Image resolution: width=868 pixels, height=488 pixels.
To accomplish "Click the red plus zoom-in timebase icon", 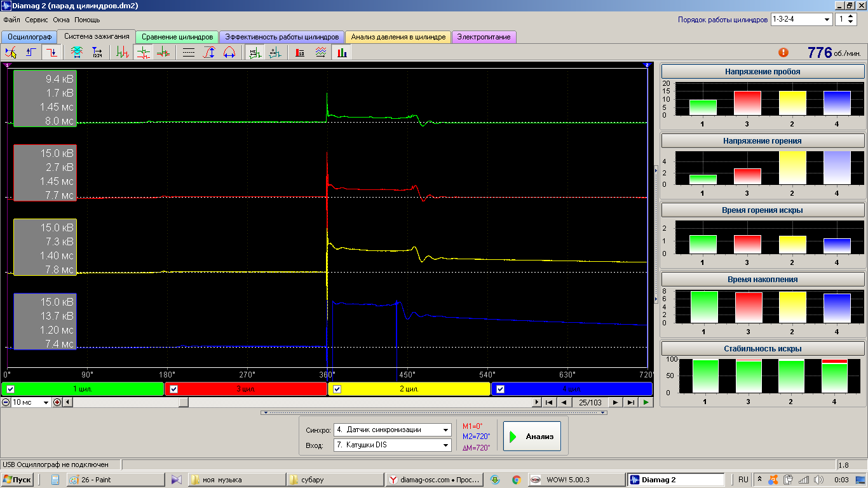I will click(57, 402).
